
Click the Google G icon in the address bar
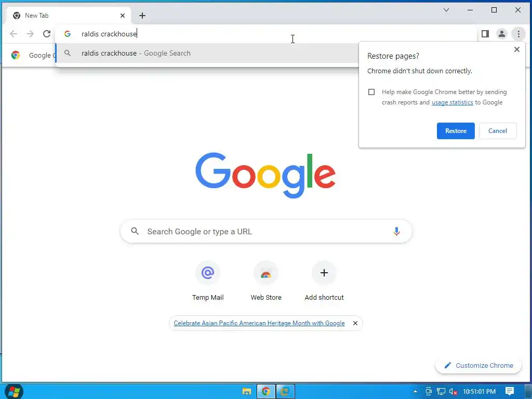68,34
